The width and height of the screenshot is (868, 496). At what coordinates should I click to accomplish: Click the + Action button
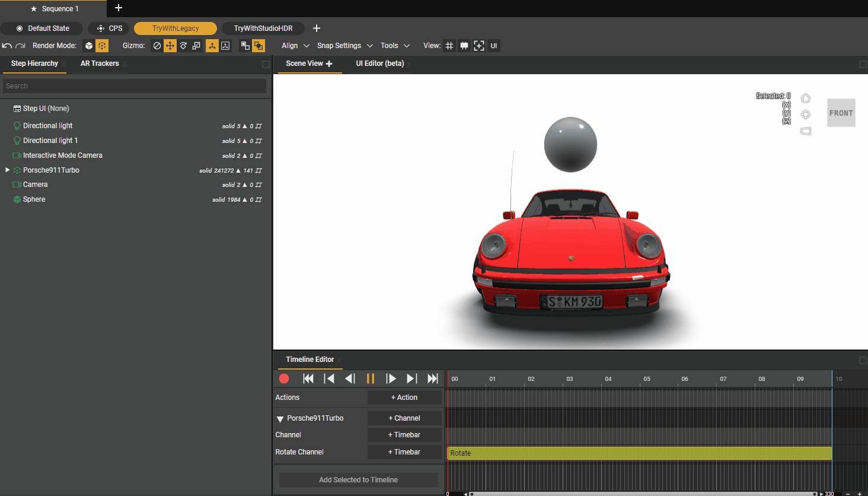pyautogui.click(x=404, y=398)
